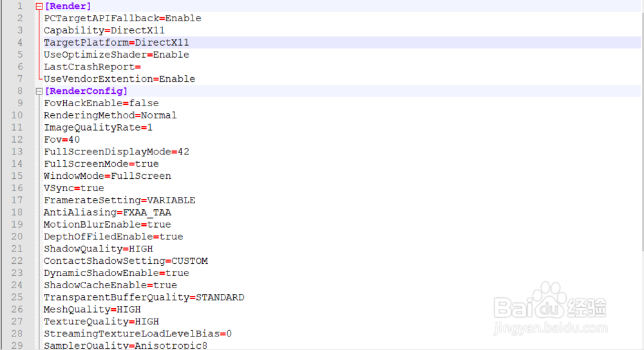This screenshot has width=644, height=350.
Task: Click the FramerateSetting=VARIABLE line
Action: 120,200
